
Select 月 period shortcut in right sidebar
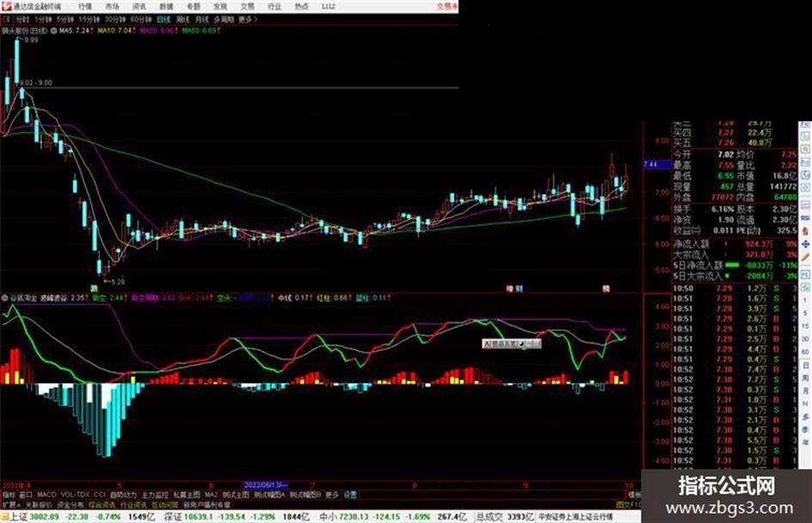[805, 391]
